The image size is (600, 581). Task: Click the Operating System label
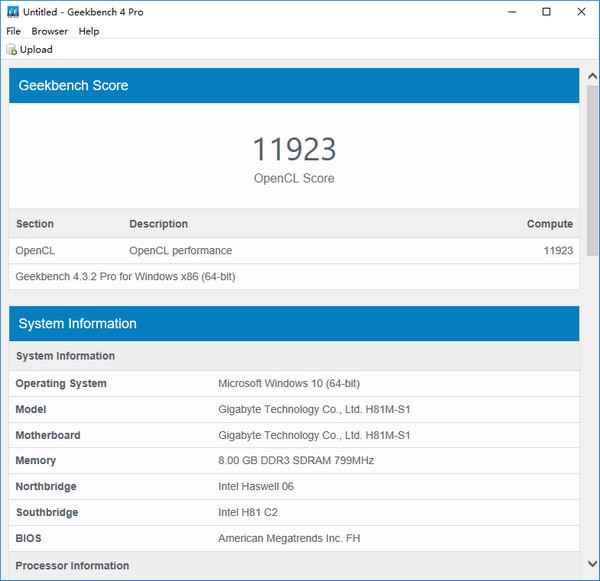click(x=61, y=384)
